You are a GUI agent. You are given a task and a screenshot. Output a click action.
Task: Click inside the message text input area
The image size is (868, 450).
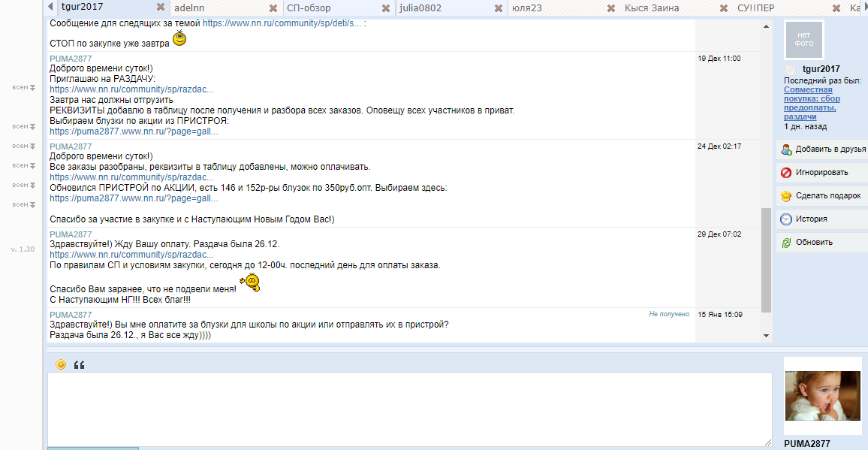pyautogui.click(x=409, y=409)
